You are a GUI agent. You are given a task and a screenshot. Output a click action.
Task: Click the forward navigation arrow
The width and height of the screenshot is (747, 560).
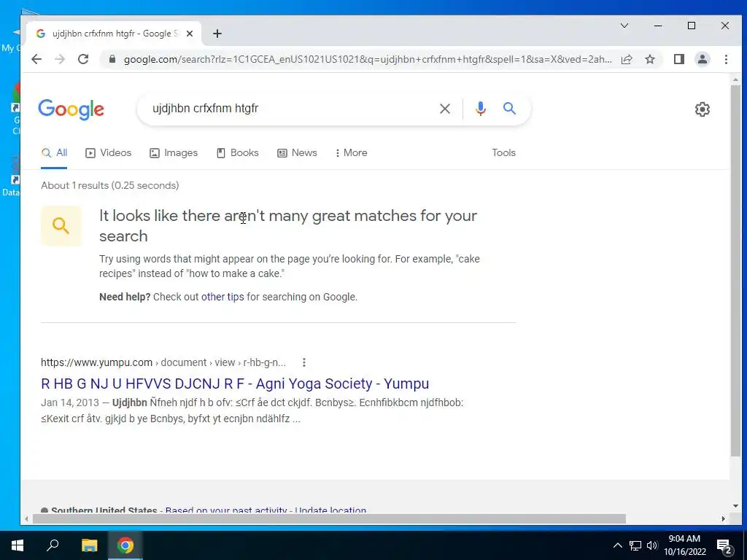[x=60, y=59]
